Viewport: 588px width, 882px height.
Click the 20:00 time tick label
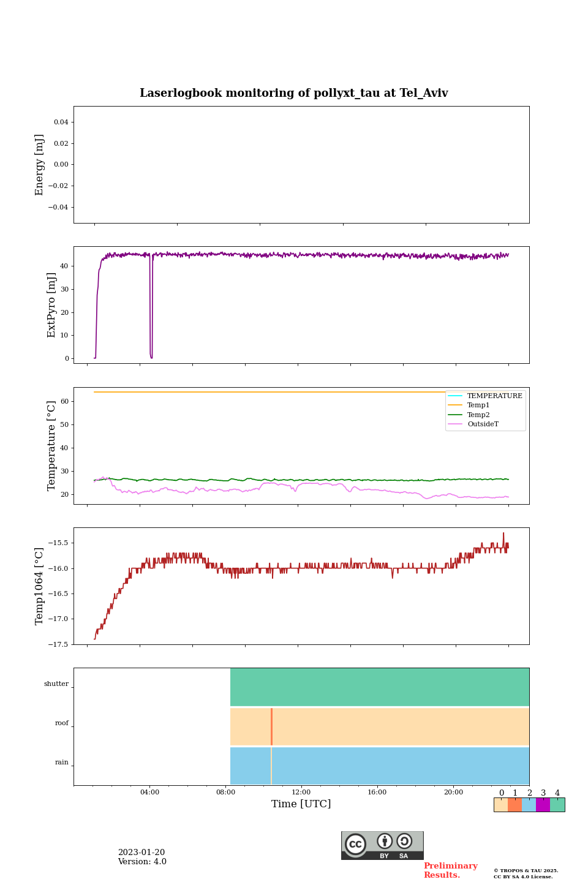tap(453, 792)
